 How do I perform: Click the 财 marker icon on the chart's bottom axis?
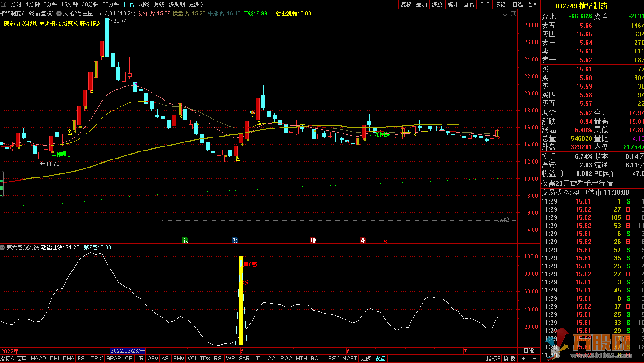(234, 240)
